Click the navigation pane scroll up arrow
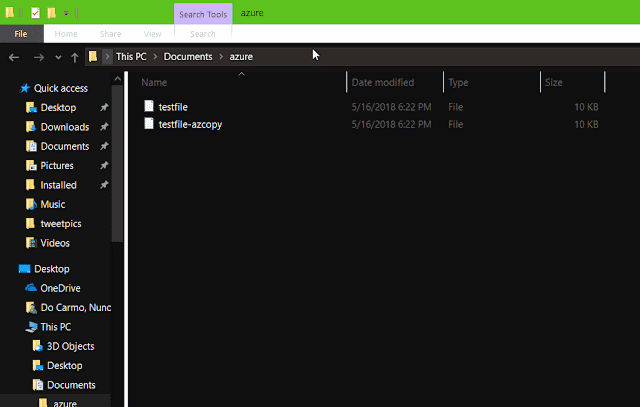This screenshot has height=407, width=640. [x=118, y=78]
